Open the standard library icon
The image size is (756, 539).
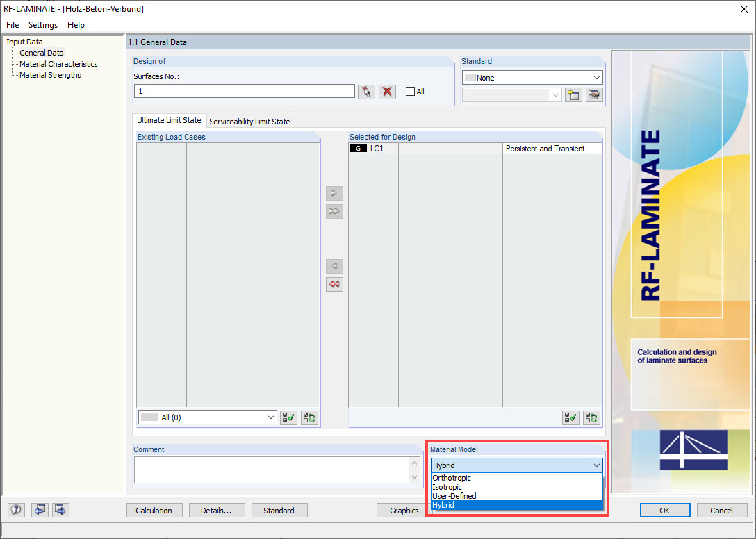pos(594,94)
